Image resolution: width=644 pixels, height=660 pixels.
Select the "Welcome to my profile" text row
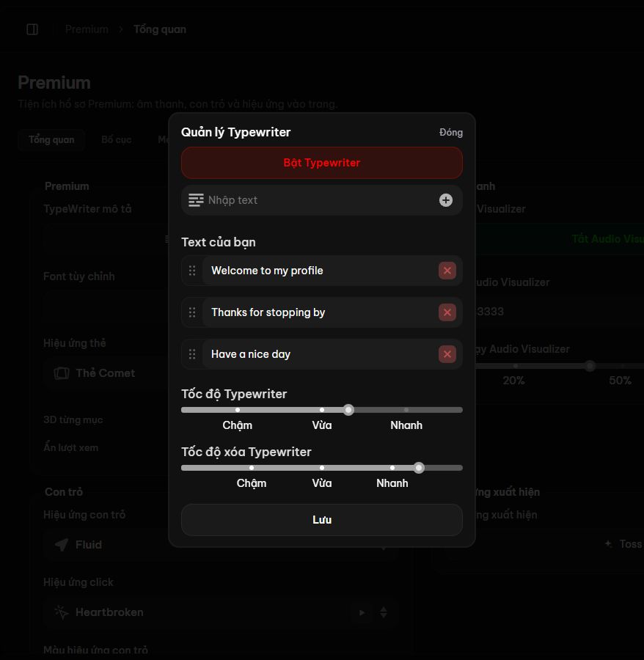(322, 271)
